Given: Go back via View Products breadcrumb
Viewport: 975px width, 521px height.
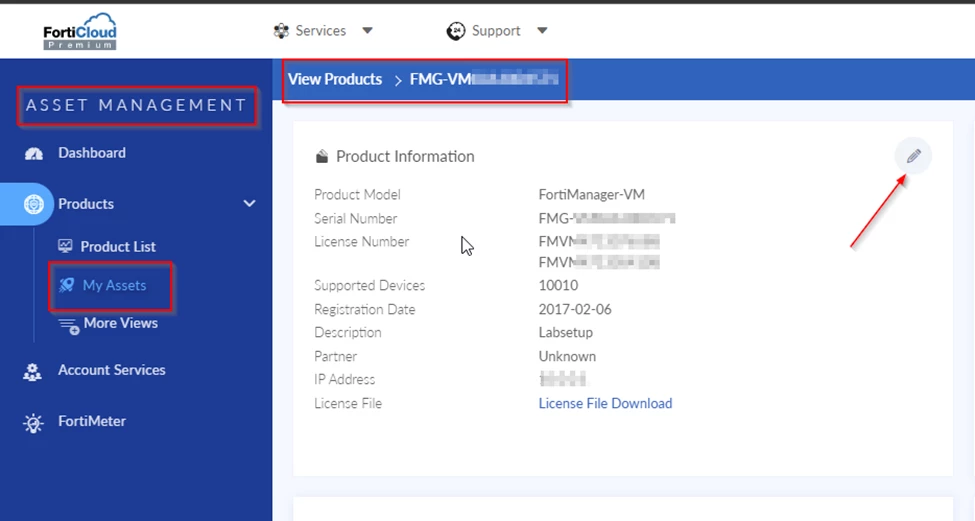Looking at the screenshot, I should pyautogui.click(x=335, y=79).
